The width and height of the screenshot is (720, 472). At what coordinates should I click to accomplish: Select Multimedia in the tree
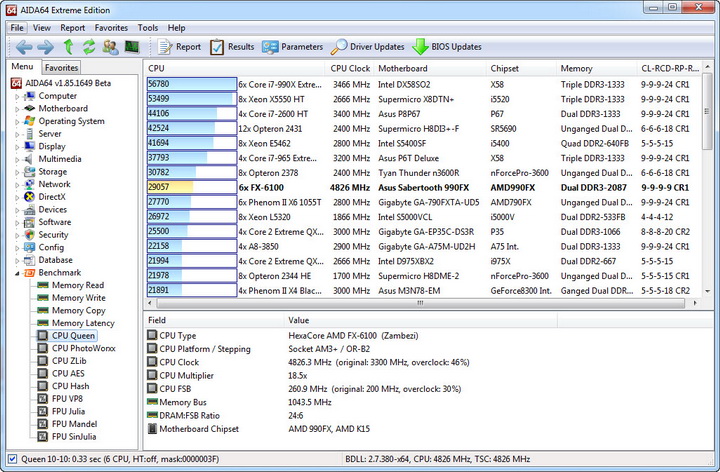click(x=60, y=159)
